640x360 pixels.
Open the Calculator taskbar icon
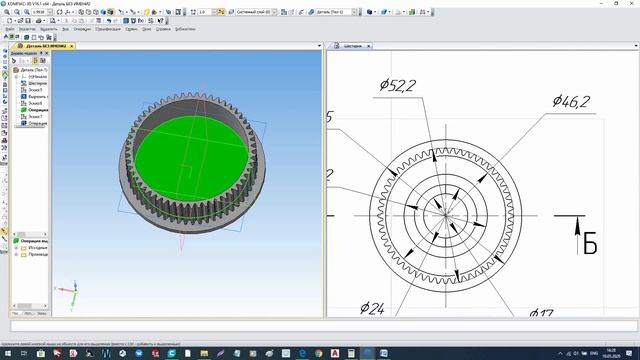(351, 353)
